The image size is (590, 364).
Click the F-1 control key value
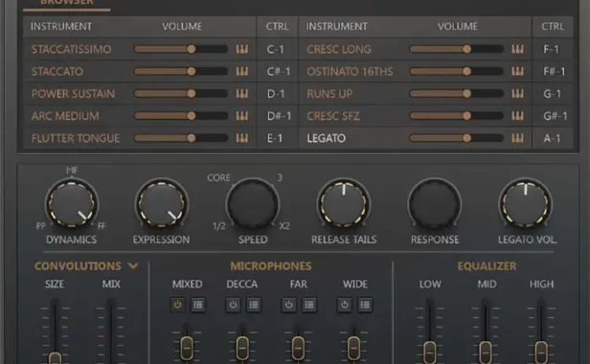tap(552, 49)
